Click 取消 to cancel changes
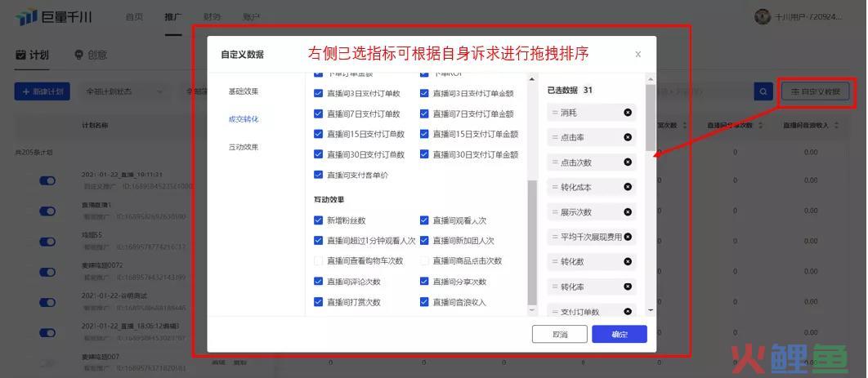The image size is (868, 378). click(560, 335)
